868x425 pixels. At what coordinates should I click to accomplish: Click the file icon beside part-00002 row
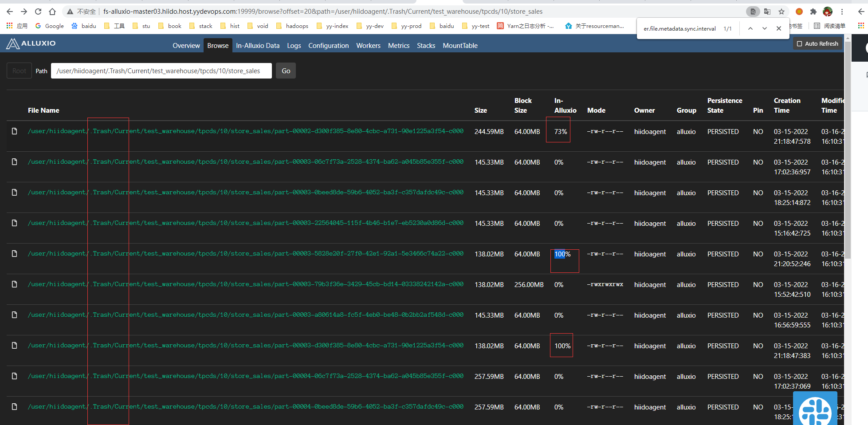pos(14,131)
